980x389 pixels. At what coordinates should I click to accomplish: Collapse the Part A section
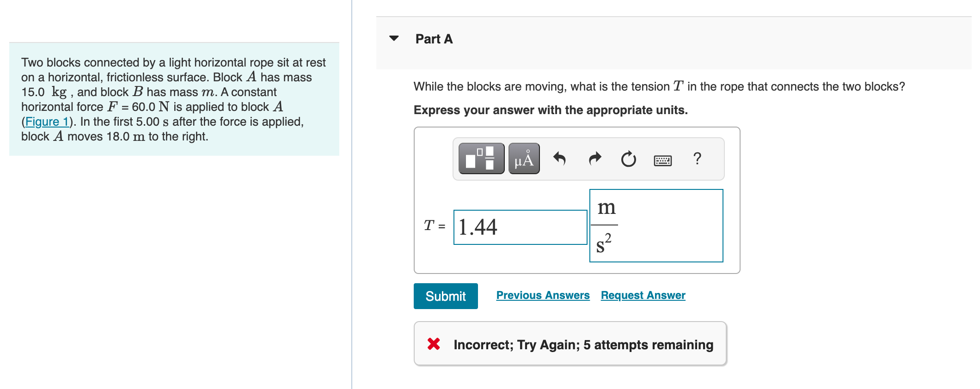(394, 38)
